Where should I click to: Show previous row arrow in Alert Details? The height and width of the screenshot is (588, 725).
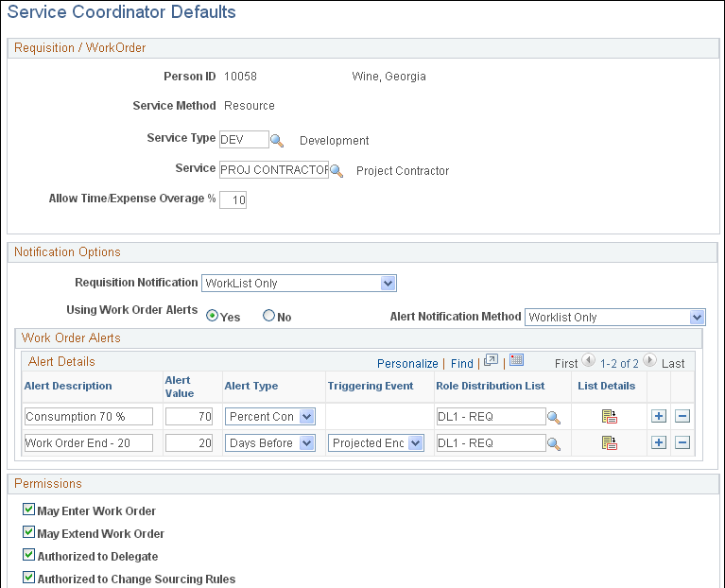588,359
